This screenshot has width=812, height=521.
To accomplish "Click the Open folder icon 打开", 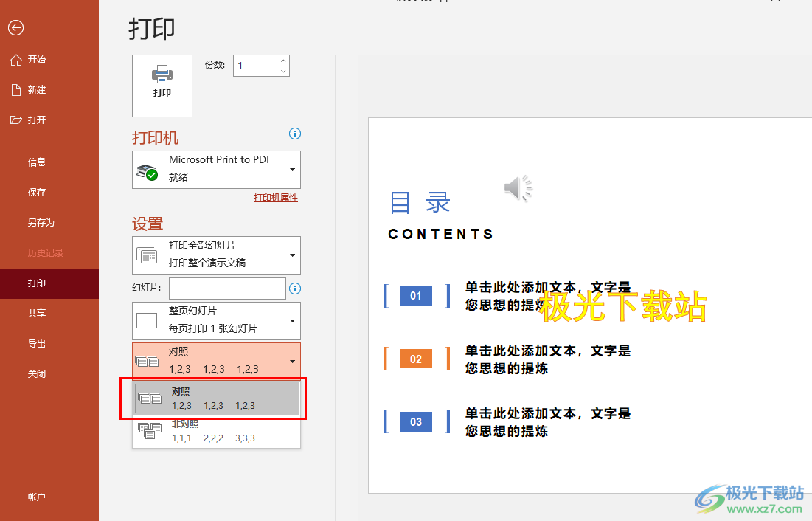I will (x=16, y=120).
